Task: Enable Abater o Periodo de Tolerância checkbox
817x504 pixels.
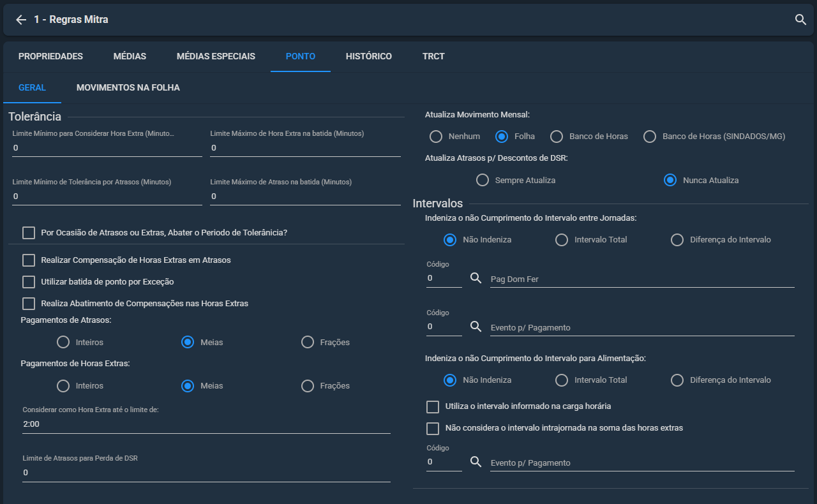Action: [x=29, y=233]
